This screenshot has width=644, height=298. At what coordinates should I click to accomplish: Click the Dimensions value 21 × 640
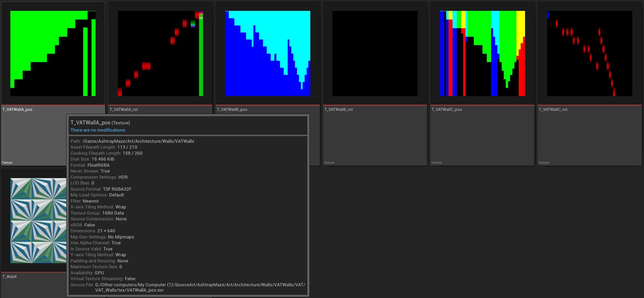coord(106,231)
